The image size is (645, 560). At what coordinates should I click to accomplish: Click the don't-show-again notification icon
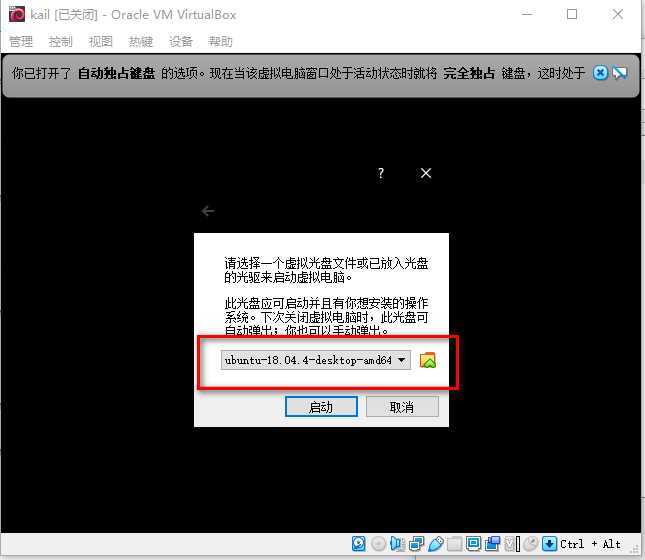click(x=619, y=73)
